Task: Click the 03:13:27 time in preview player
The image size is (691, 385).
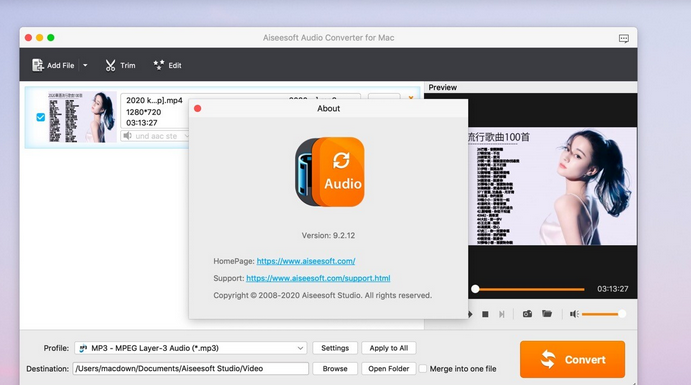Action: coord(613,289)
